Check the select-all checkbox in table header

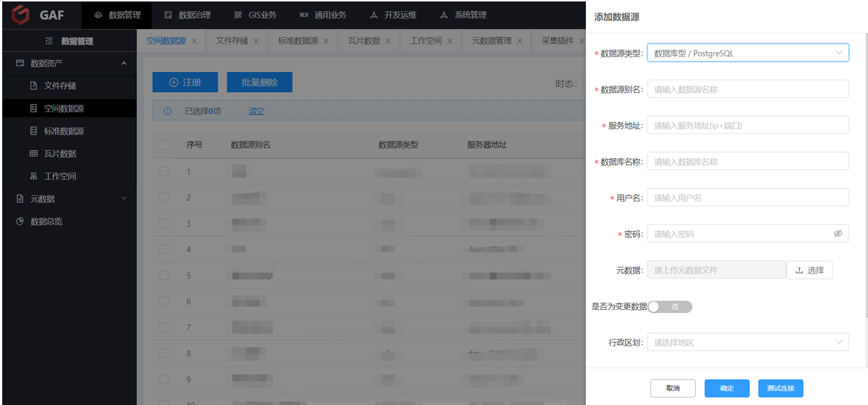(163, 145)
